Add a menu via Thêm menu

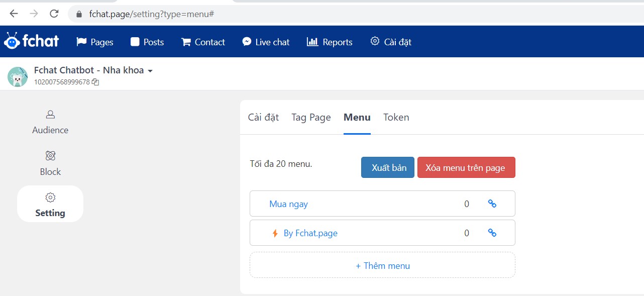click(382, 265)
